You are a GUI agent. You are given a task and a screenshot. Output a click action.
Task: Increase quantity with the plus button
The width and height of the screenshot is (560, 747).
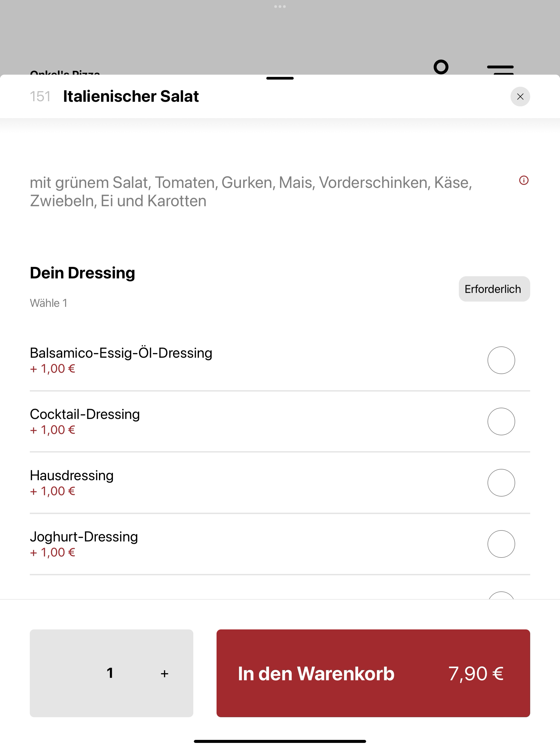pyautogui.click(x=165, y=674)
